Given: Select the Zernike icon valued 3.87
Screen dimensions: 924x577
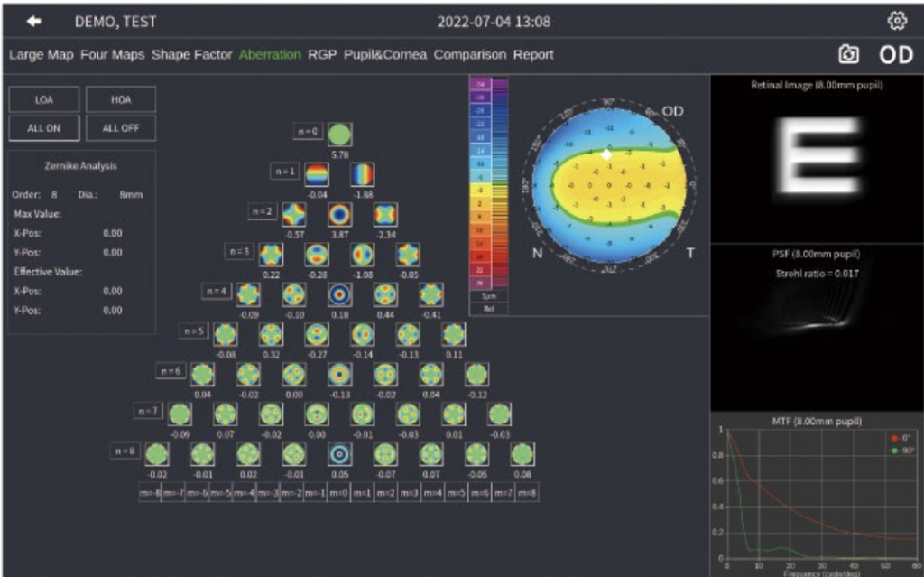Looking at the screenshot, I should [x=339, y=214].
